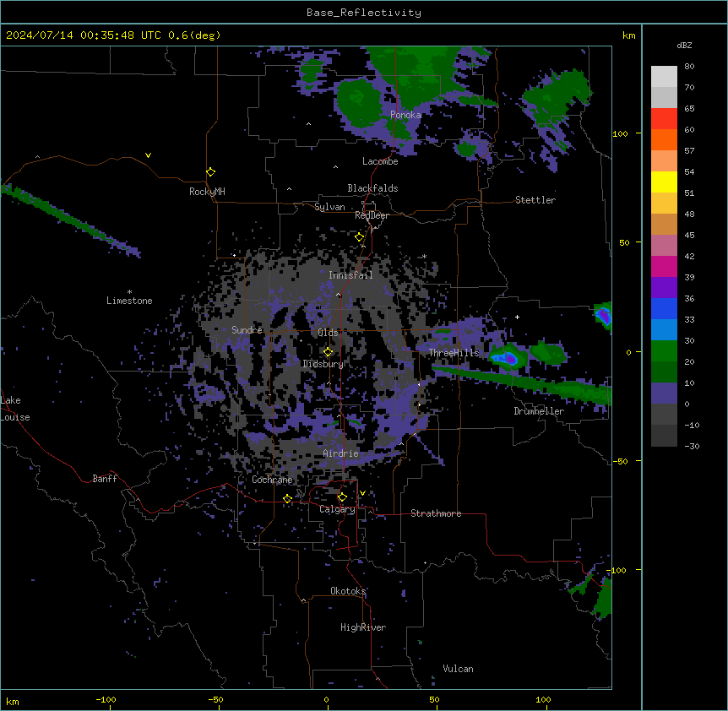Image resolution: width=728 pixels, height=711 pixels.
Task: Click the RedDeer city label
Action: [x=372, y=215]
